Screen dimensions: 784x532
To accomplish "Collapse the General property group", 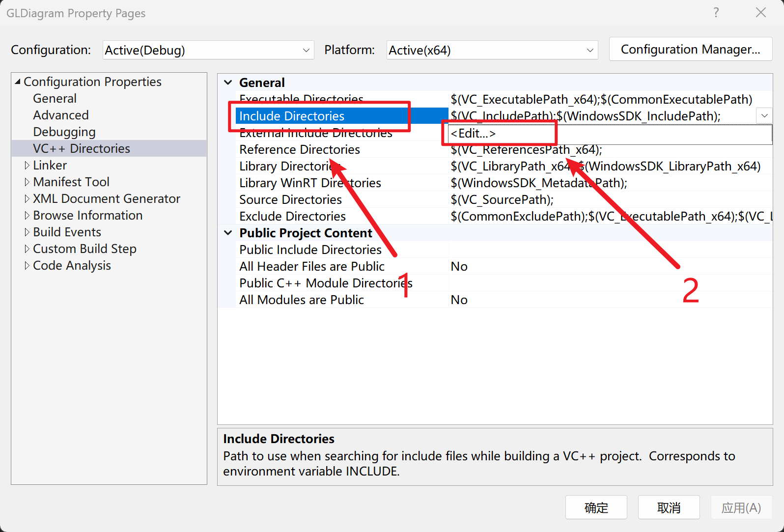I will pos(228,83).
